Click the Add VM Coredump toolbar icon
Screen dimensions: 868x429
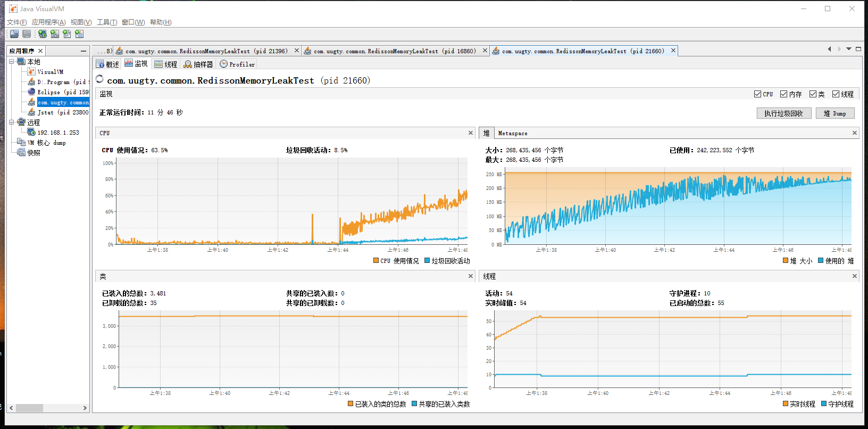click(67, 34)
